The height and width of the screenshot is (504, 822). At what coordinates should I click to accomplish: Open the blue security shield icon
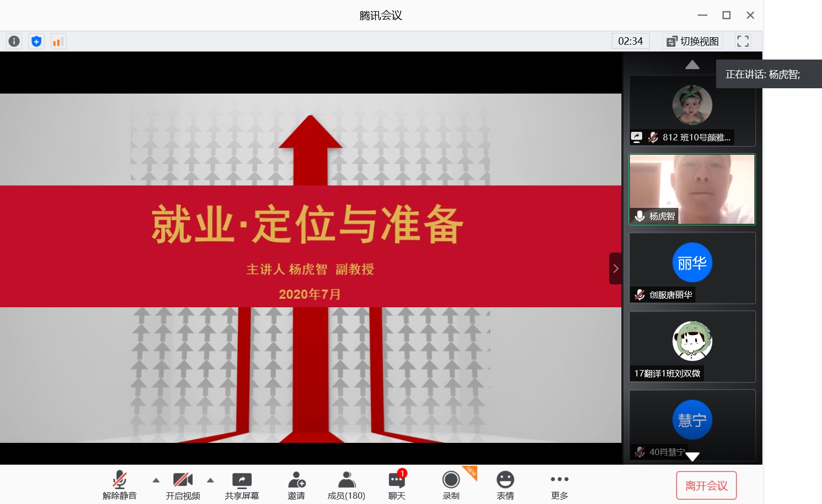tap(36, 41)
